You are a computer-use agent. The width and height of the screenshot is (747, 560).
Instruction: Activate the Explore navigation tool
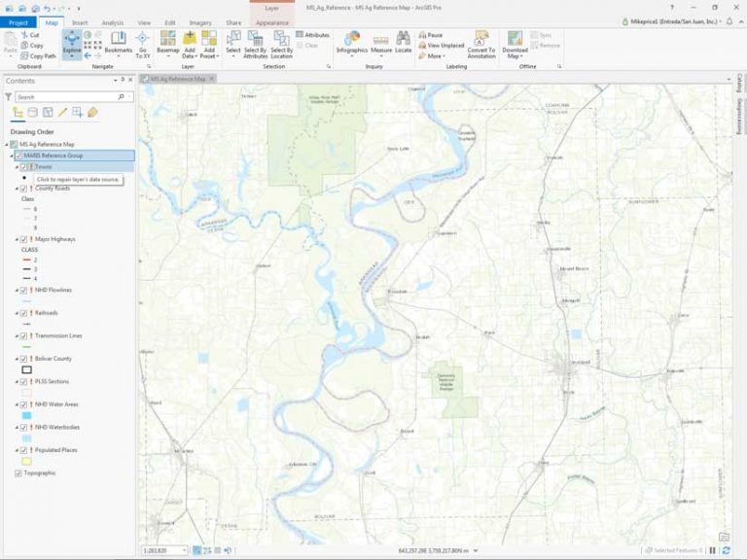point(72,44)
